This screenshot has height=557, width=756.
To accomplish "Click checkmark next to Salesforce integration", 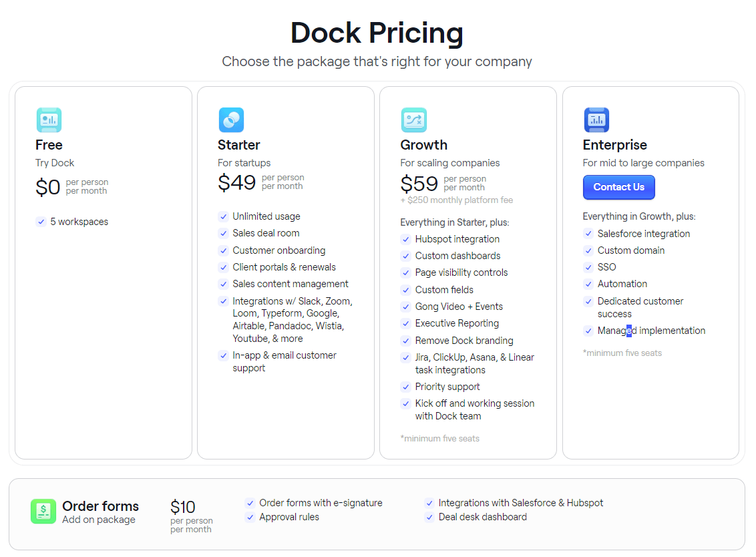I will coord(588,234).
